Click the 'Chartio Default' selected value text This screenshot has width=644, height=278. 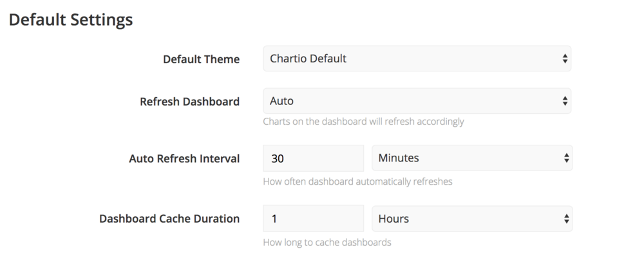coord(308,59)
